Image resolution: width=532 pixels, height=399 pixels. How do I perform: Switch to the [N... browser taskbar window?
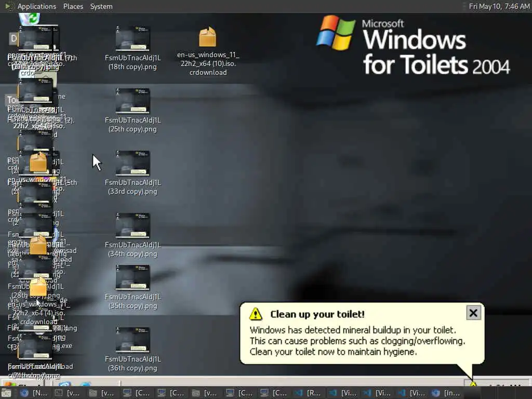[34, 393]
